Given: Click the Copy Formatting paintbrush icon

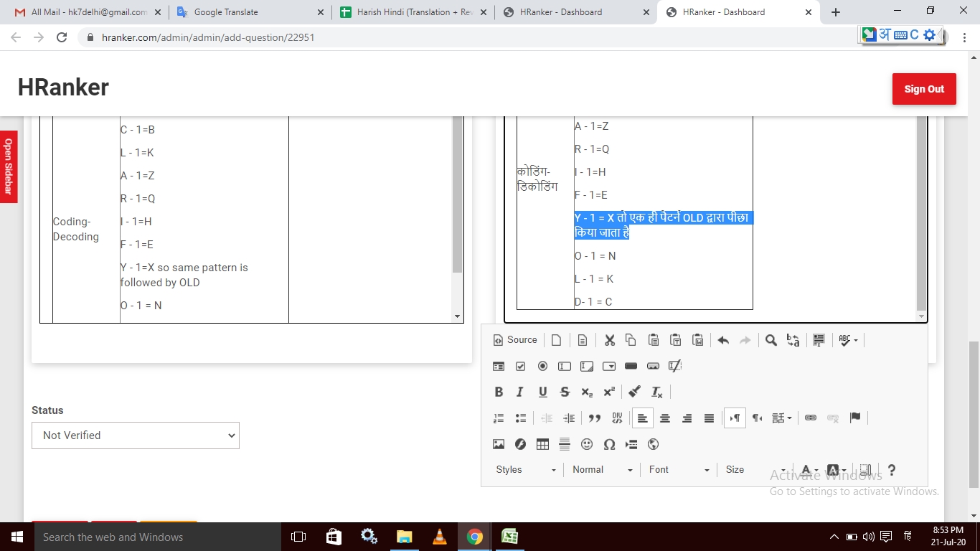Looking at the screenshot, I should [x=635, y=392].
